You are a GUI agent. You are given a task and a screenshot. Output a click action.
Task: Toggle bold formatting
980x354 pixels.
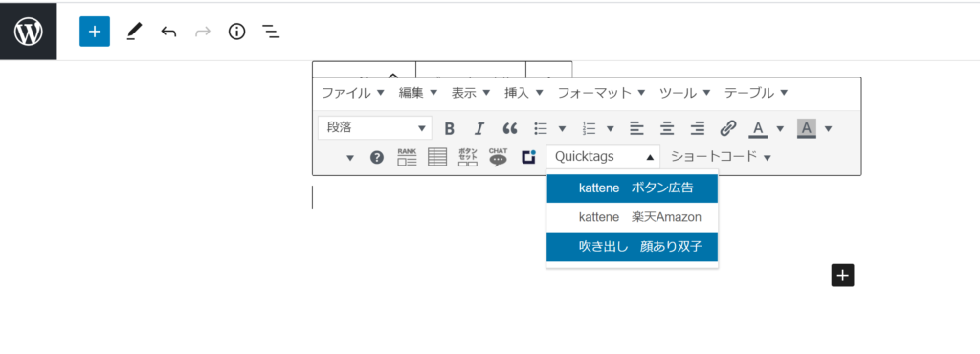(x=449, y=128)
